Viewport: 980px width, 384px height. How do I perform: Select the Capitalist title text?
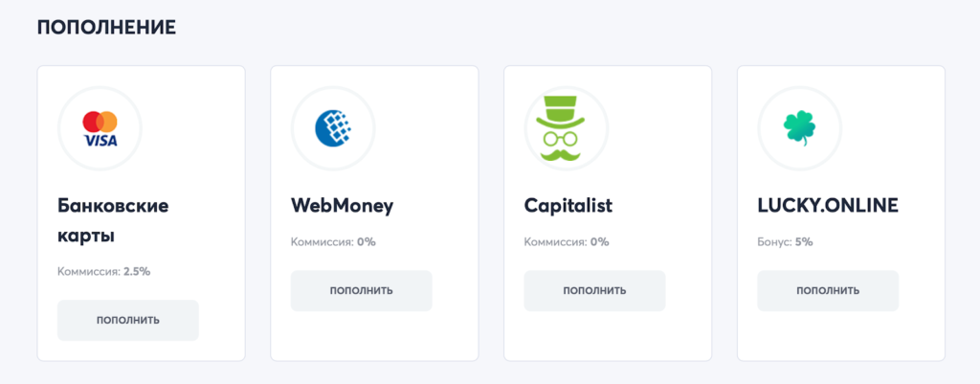(568, 206)
